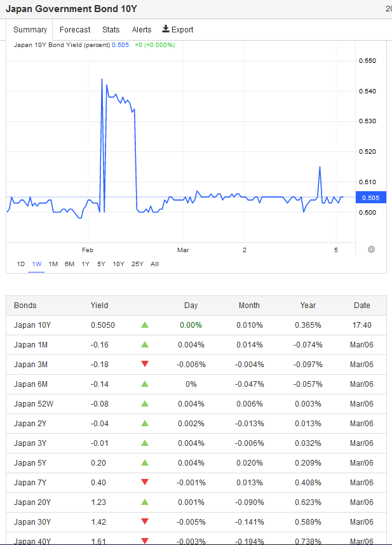The height and width of the screenshot is (545, 392).
Task: Open the Stats tab
Action: click(x=111, y=30)
